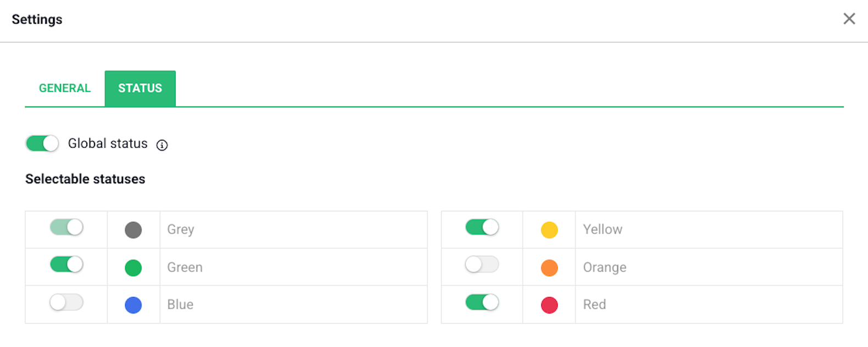The height and width of the screenshot is (347, 868).
Task: Edit the Orange status name field
Action: pos(709,267)
